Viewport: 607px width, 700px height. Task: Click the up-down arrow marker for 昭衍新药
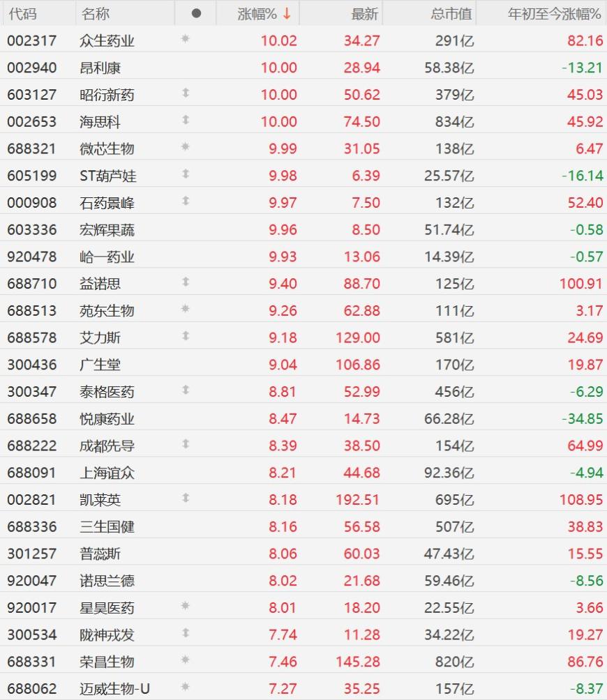(x=186, y=93)
